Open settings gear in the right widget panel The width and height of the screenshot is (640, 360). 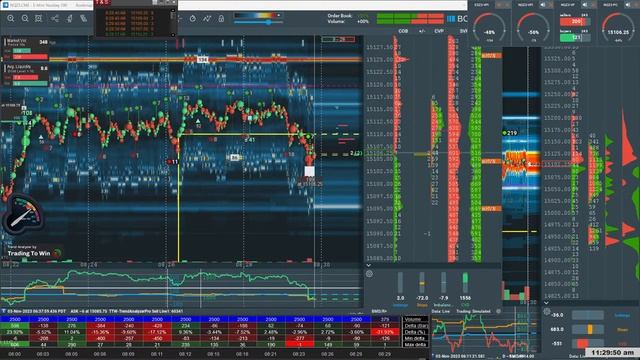coord(547,312)
